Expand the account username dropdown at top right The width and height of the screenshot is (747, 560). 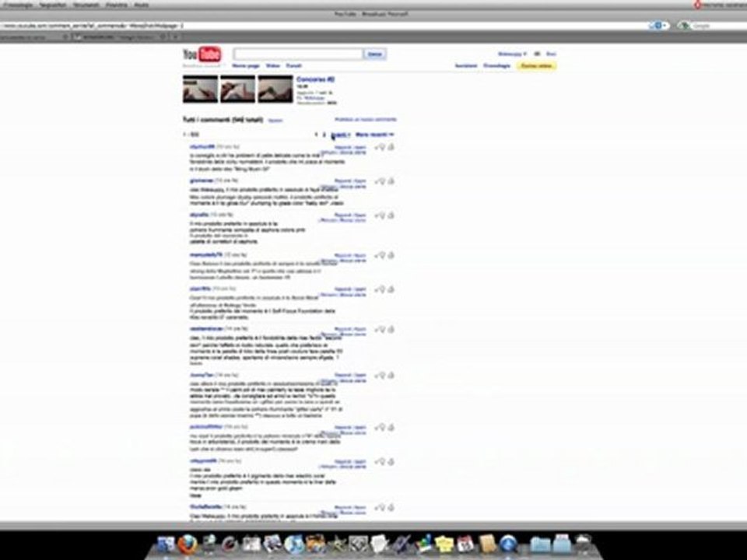click(x=512, y=54)
